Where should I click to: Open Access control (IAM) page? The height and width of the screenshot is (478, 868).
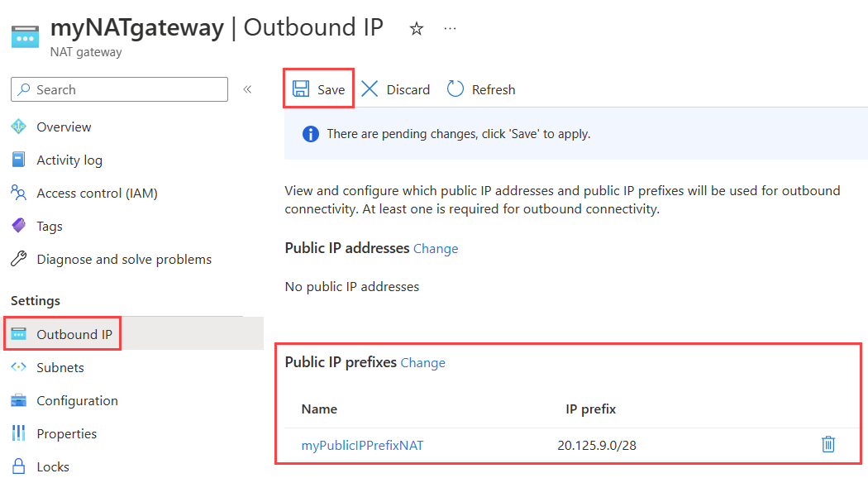(97, 193)
